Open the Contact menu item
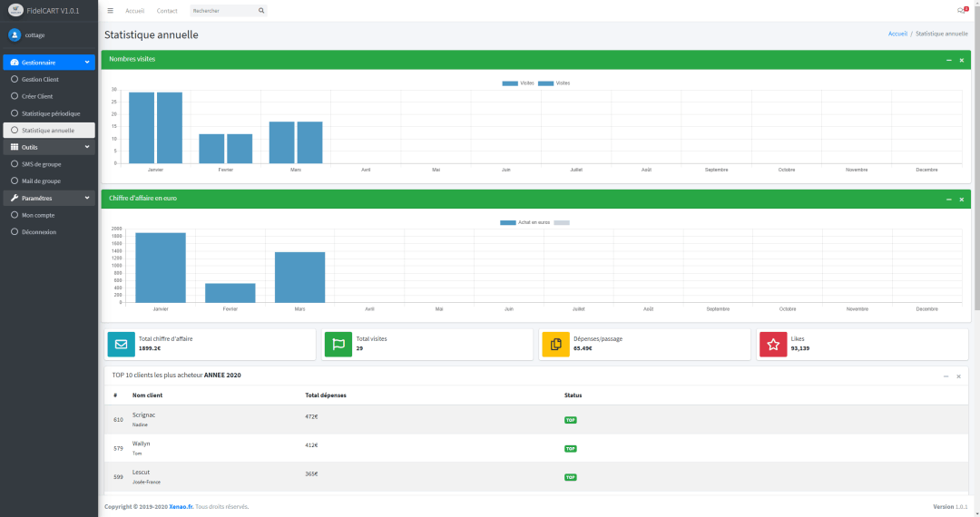 point(167,11)
